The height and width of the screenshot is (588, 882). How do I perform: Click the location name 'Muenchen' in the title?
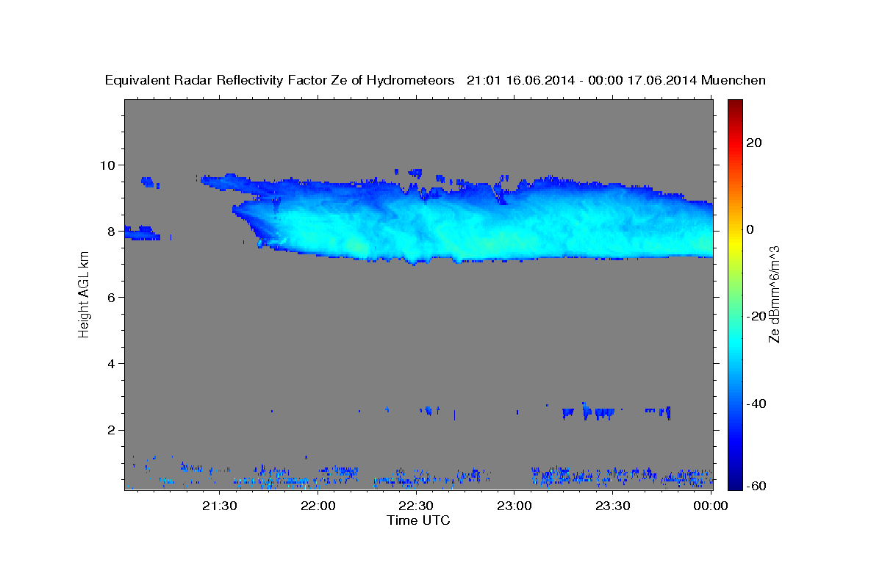point(734,81)
